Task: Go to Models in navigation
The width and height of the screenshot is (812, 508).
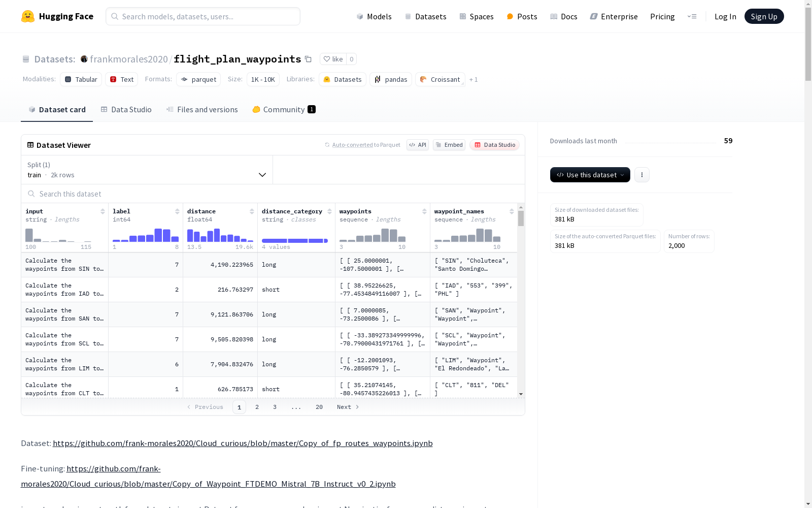Action: [374, 16]
